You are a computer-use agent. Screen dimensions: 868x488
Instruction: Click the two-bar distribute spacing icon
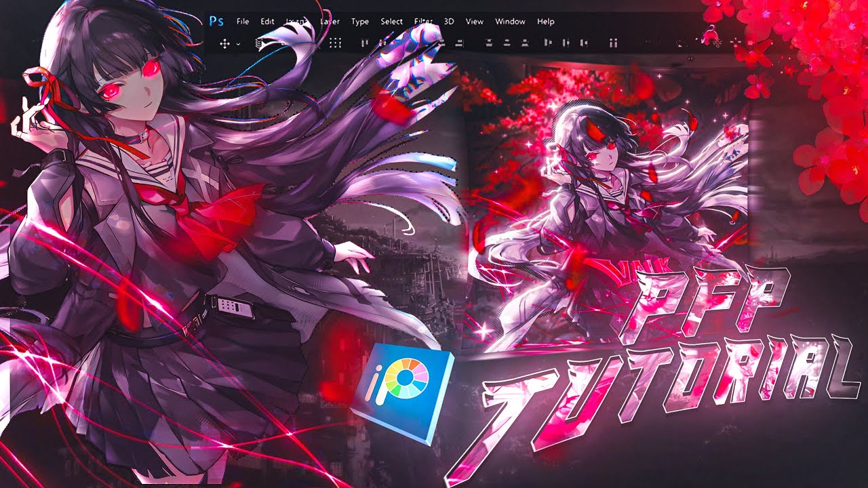point(613,43)
